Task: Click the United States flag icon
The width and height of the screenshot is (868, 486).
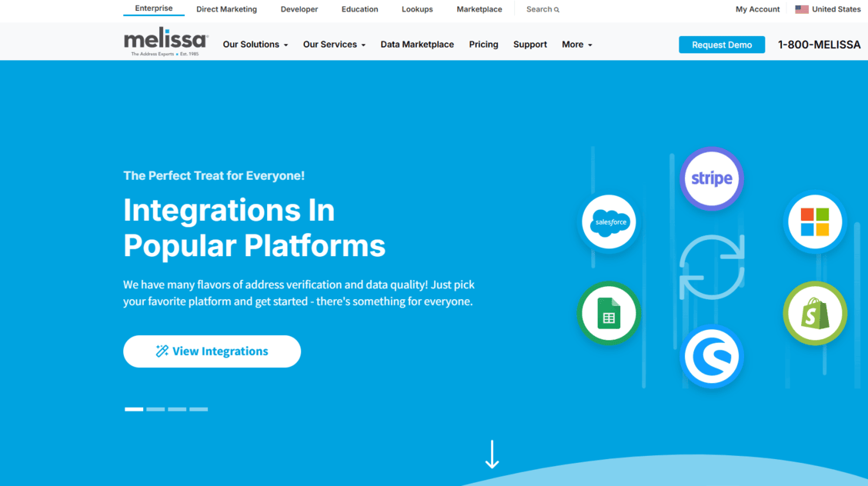Action: pyautogui.click(x=801, y=9)
